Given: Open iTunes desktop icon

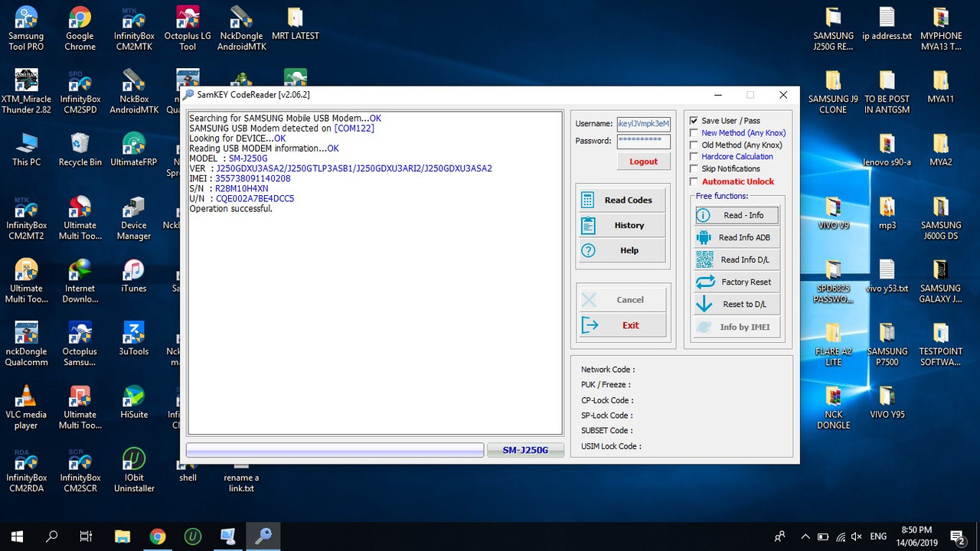Looking at the screenshot, I should coord(133,276).
